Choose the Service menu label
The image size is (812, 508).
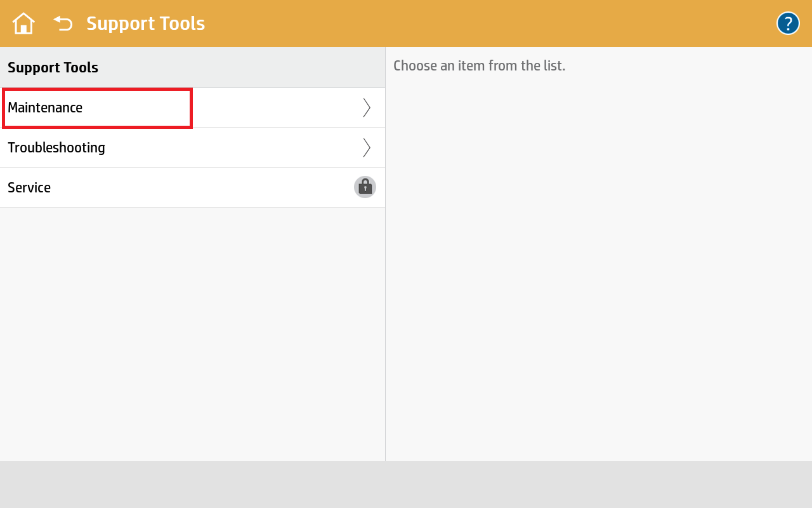pyautogui.click(x=29, y=188)
